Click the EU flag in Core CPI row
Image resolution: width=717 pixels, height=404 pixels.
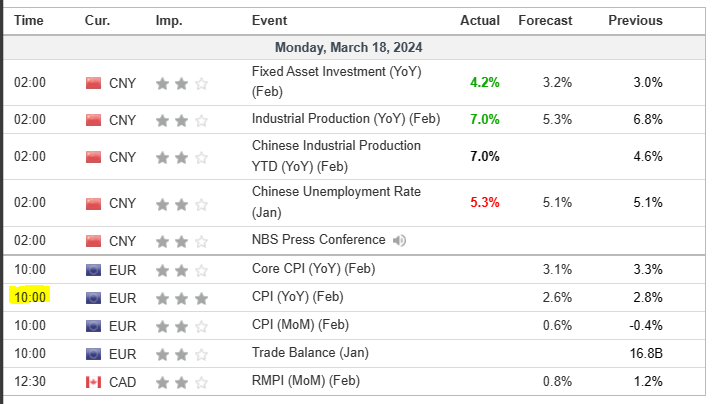pyautogui.click(x=94, y=269)
